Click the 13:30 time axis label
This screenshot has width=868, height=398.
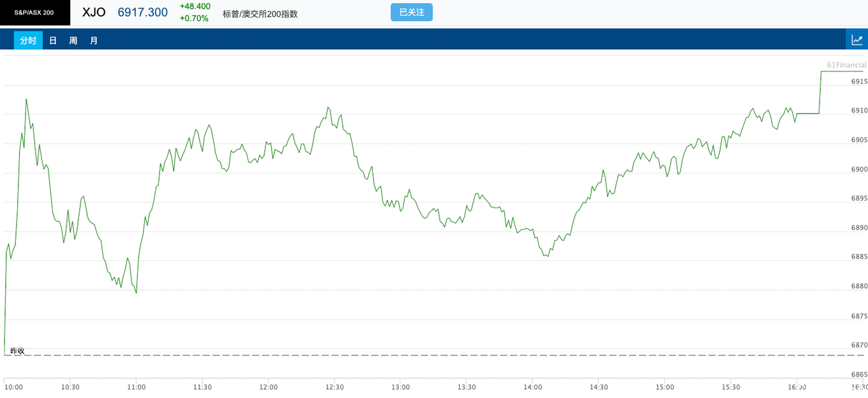[467, 387]
